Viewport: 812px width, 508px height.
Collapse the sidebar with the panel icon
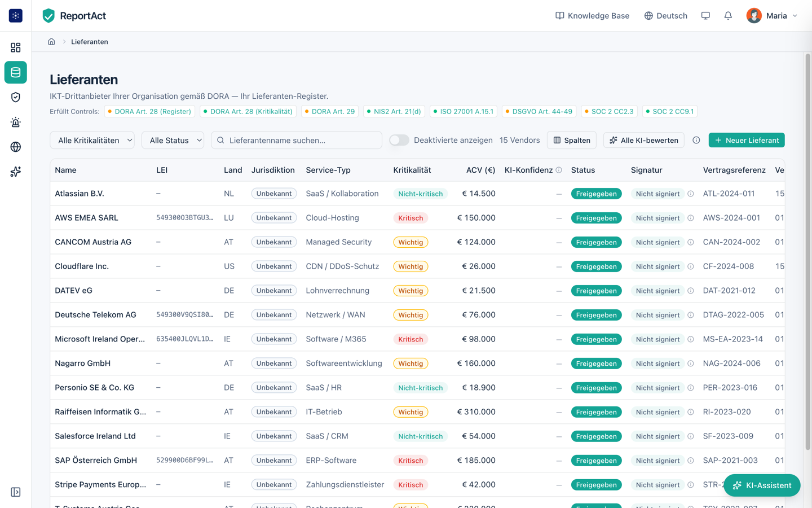tap(16, 492)
